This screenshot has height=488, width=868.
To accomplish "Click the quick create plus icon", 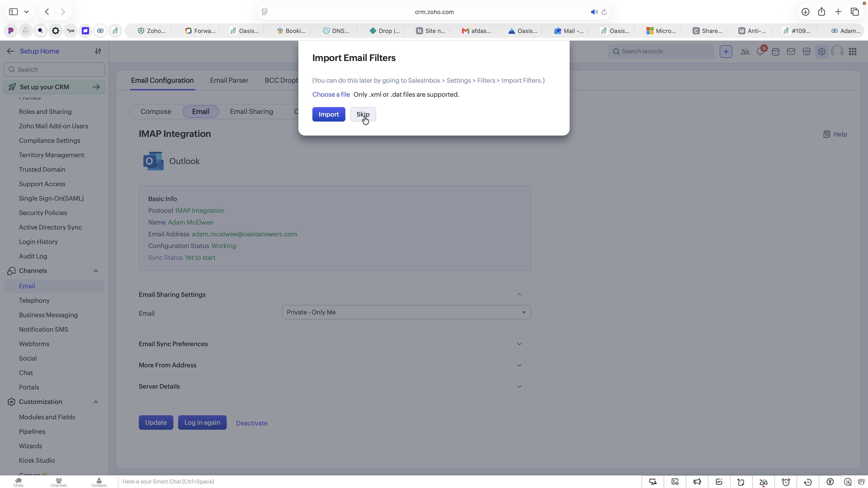I will [726, 51].
